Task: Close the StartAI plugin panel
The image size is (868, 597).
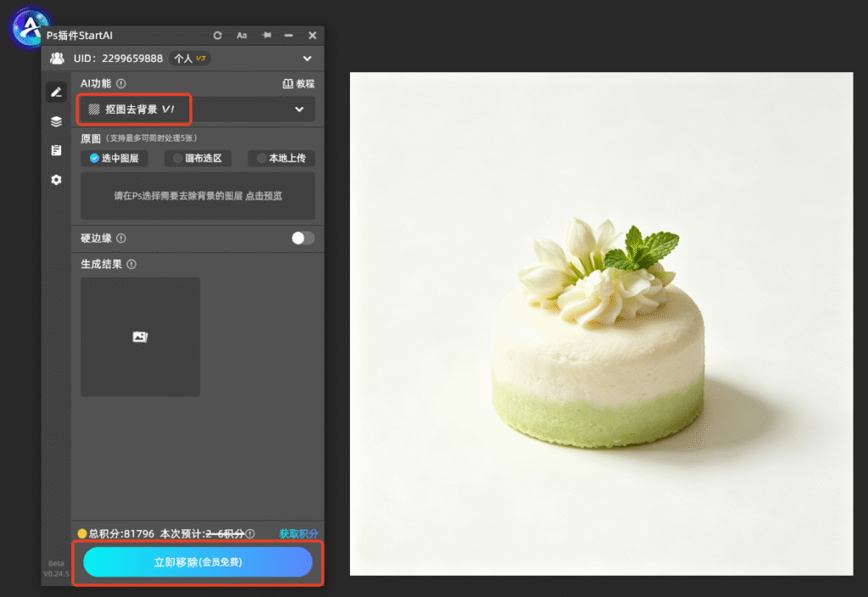Action: pyautogui.click(x=312, y=36)
